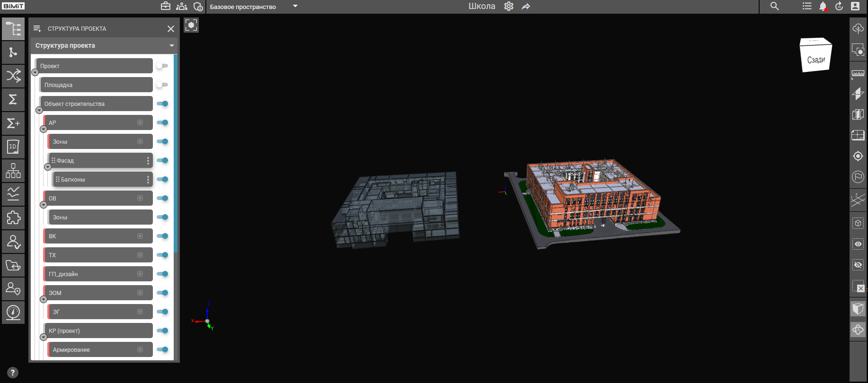Toggle visibility switch for Проект

(162, 66)
